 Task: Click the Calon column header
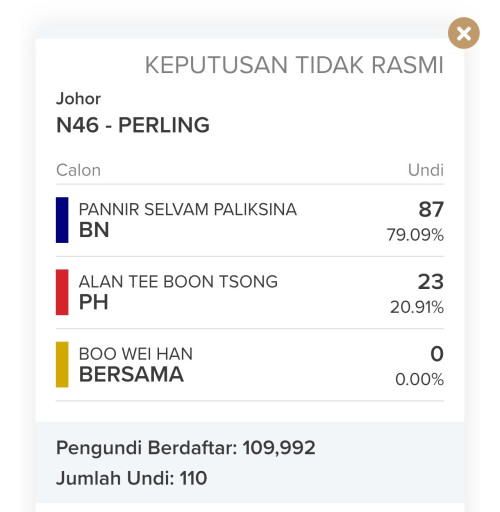(x=78, y=170)
